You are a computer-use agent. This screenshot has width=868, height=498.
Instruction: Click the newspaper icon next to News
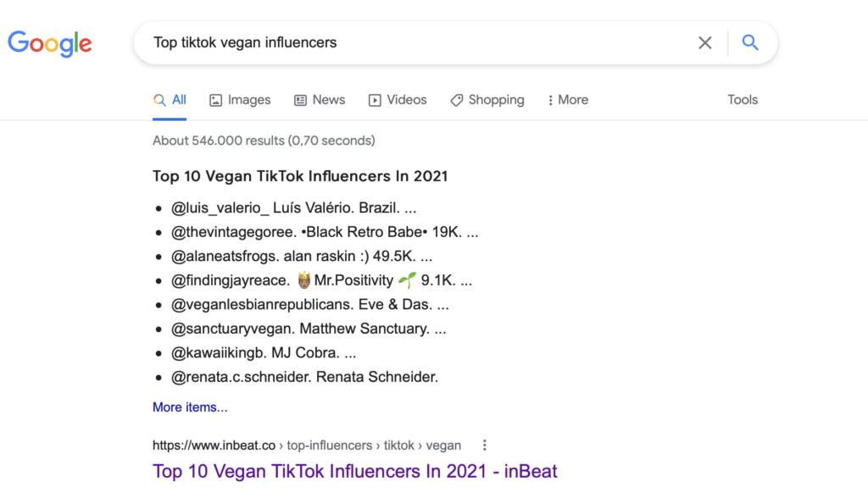point(299,100)
